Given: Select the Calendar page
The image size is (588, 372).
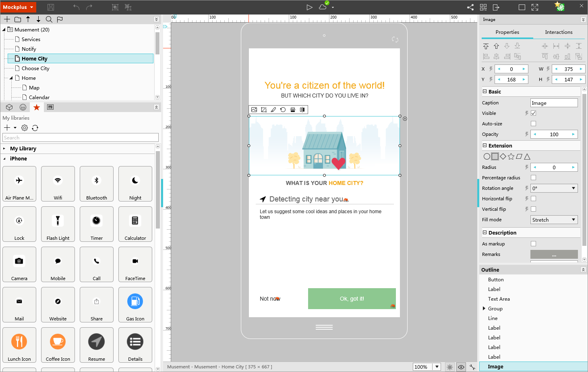Looking at the screenshot, I should coord(39,98).
